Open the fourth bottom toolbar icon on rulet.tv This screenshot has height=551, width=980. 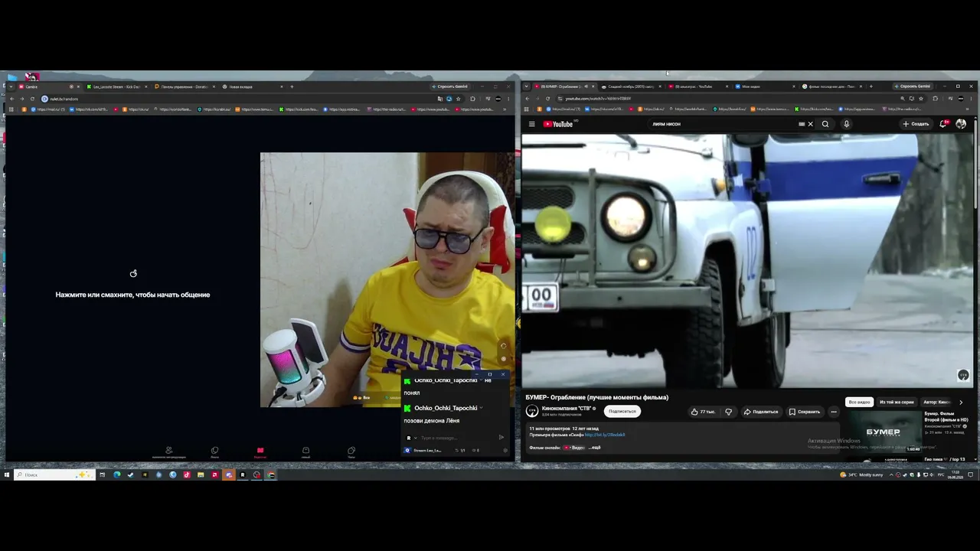point(305,452)
